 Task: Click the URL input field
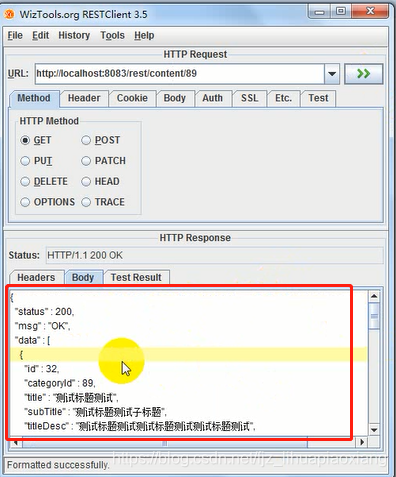(x=180, y=74)
